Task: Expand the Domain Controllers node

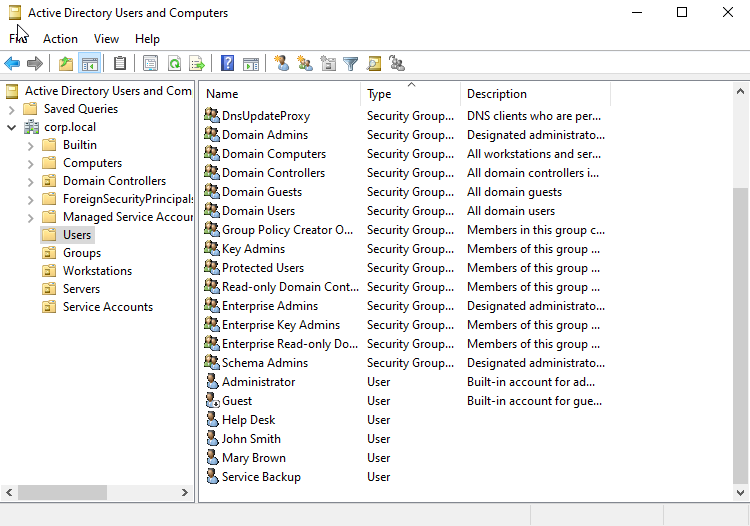Action: click(x=31, y=182)
